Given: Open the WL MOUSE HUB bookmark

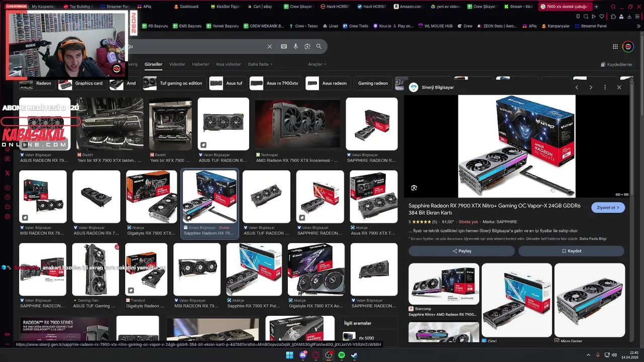Looking at the screenshot, I should tap(435, 26).
